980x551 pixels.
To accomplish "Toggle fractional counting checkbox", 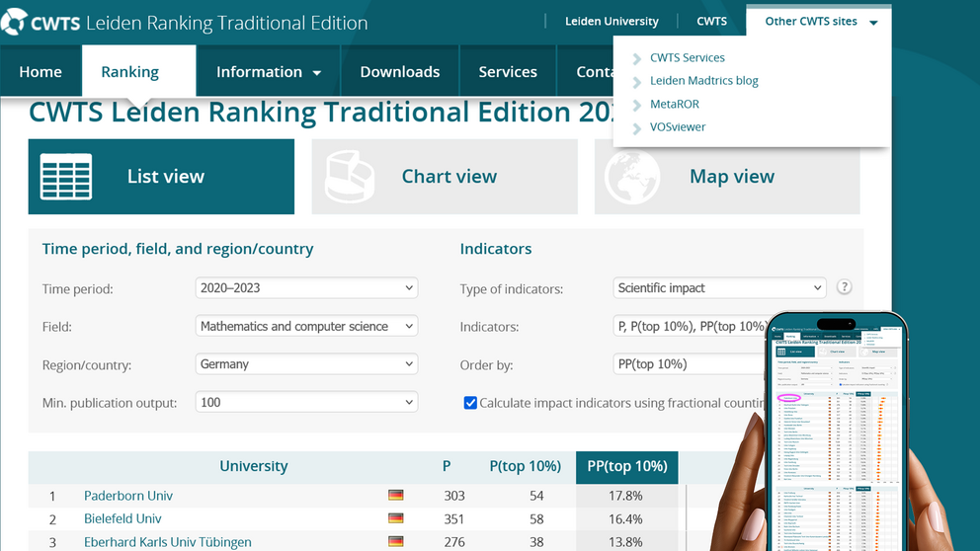I will tap(470, 403).
